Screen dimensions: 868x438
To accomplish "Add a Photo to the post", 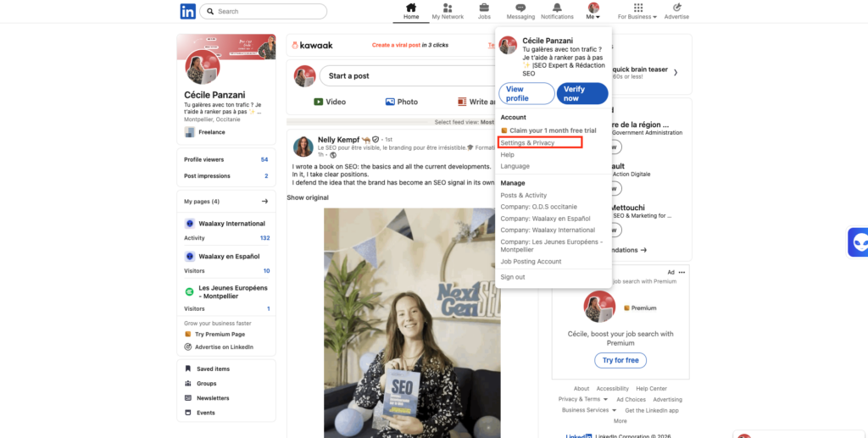I will coord(401,102).
